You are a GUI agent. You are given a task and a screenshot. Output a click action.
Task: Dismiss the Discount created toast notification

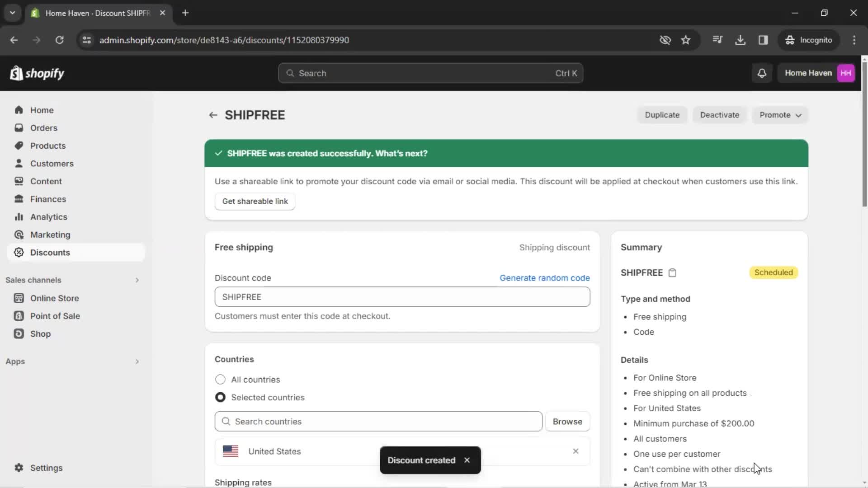click(x=467, y=460)
